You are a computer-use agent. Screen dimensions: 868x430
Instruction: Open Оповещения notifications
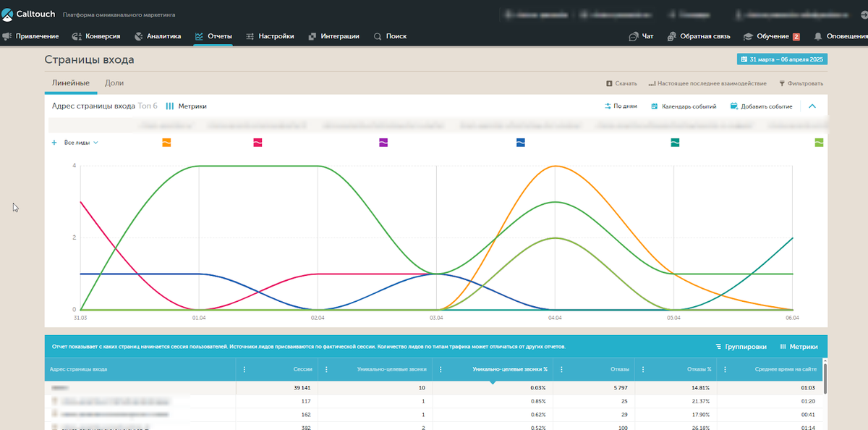click(x=841, y=36)
